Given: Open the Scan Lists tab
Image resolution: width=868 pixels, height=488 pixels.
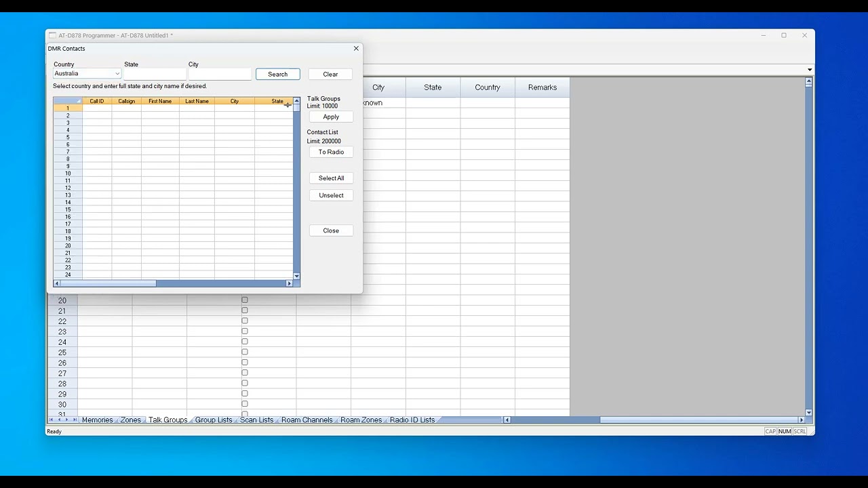Looking at the screenshot, I should [x=257, y=420].
